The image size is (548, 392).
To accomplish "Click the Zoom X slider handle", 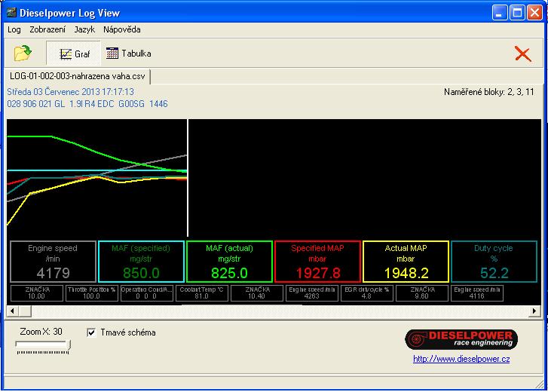I will pos(69,345).
